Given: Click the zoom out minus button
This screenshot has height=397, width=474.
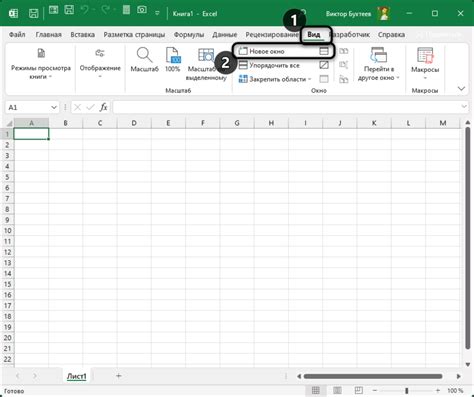Looking at the screenshot, I should pos(375,390).
